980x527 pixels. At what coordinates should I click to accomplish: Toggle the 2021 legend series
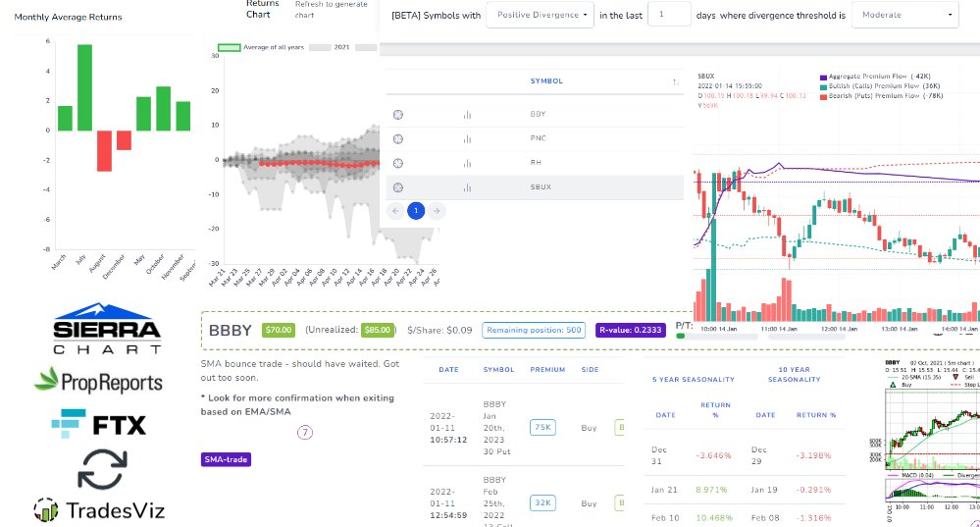330,47
